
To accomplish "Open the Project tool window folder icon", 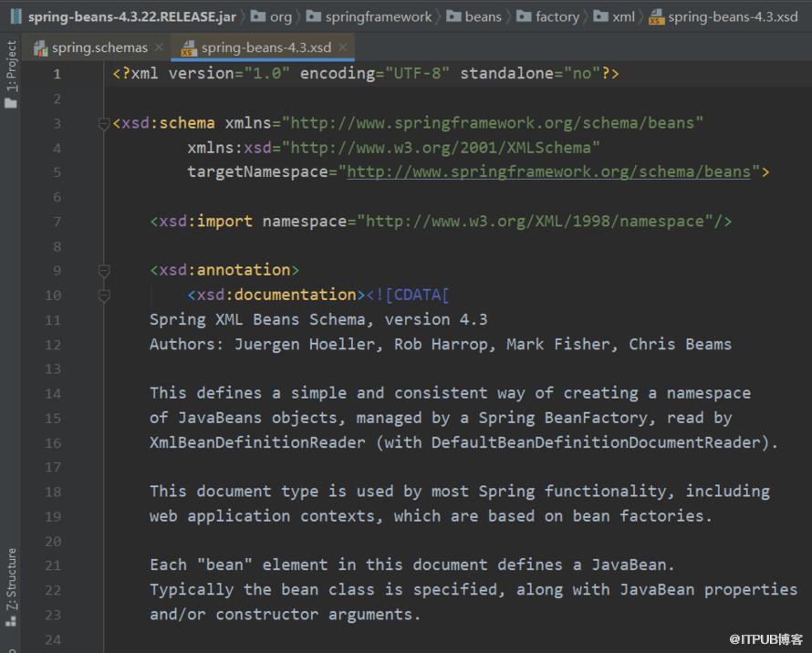I will click(11, 103).
